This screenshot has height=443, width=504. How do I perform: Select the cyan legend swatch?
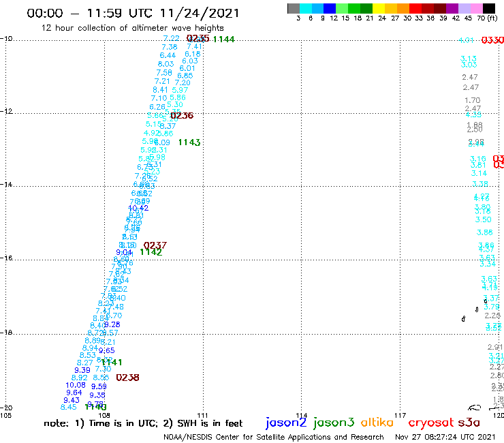[306, 8]
